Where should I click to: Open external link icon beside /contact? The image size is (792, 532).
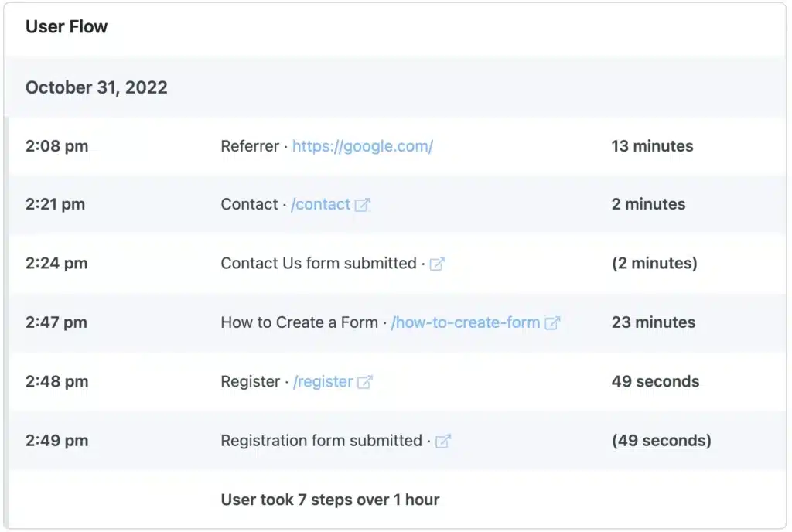[362, 204]
